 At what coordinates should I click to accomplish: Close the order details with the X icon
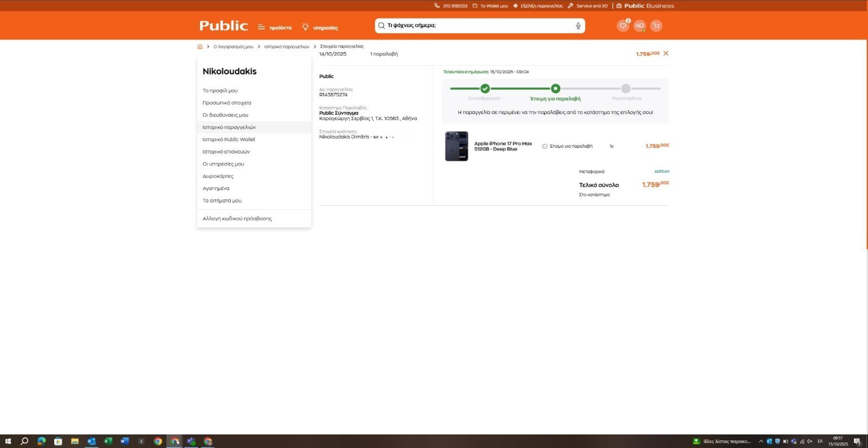(666, 53)
